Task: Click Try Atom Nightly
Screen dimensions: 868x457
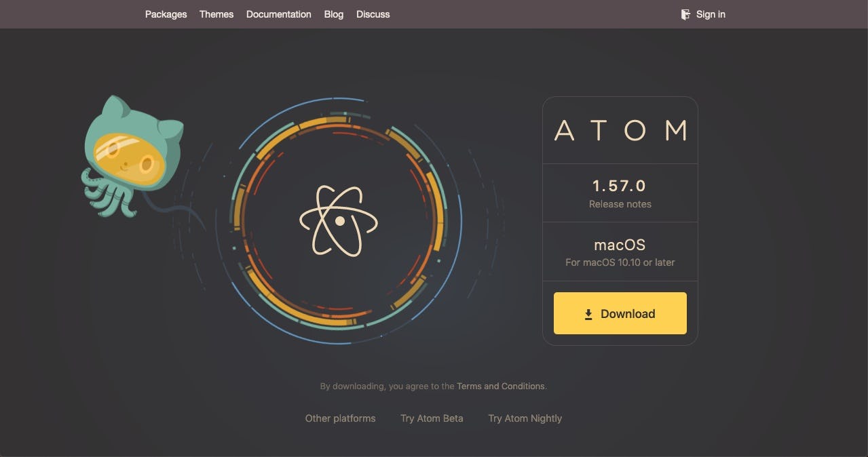Action: point(525,418)
